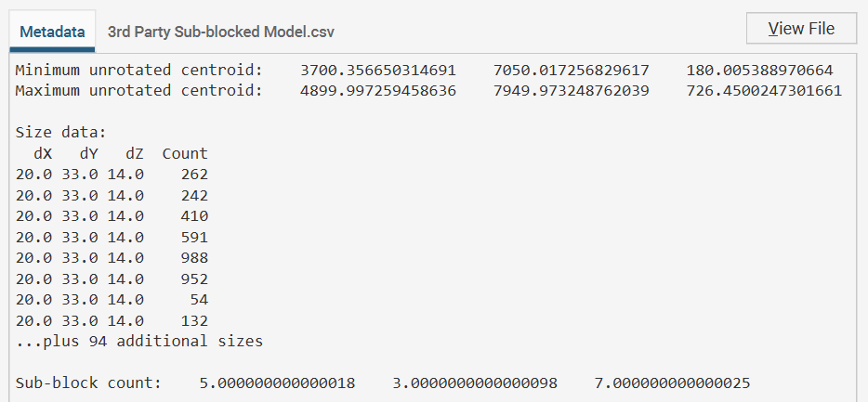Screen dimensions: 868x402
Task: Click the count value 132
Action: point(194,320)
